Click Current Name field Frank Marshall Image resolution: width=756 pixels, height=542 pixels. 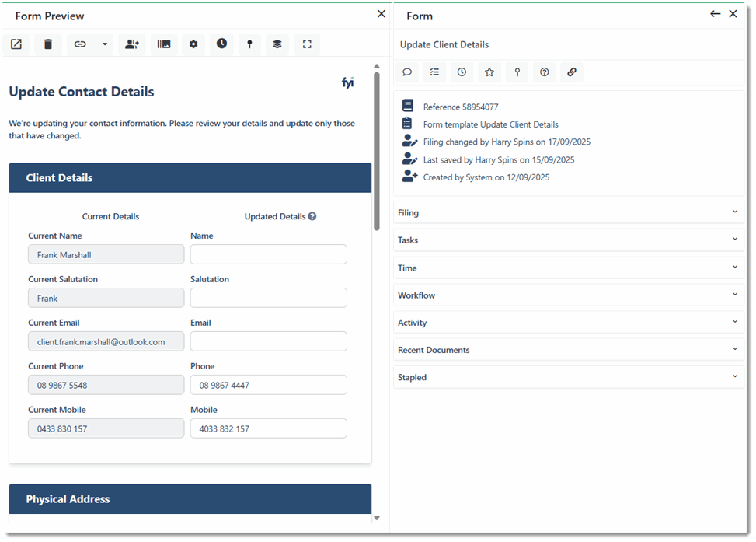[x=106, y=254]
